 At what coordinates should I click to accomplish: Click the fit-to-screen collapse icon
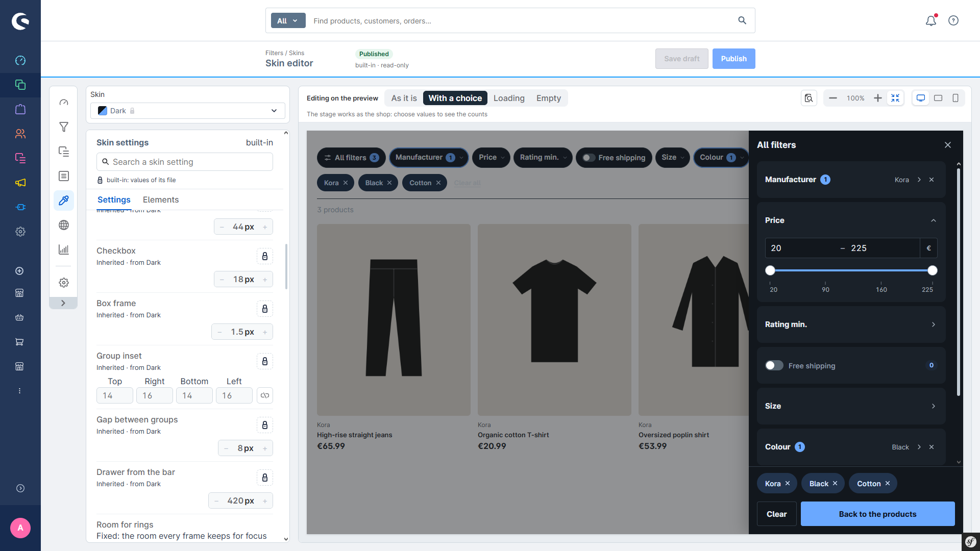895,98
